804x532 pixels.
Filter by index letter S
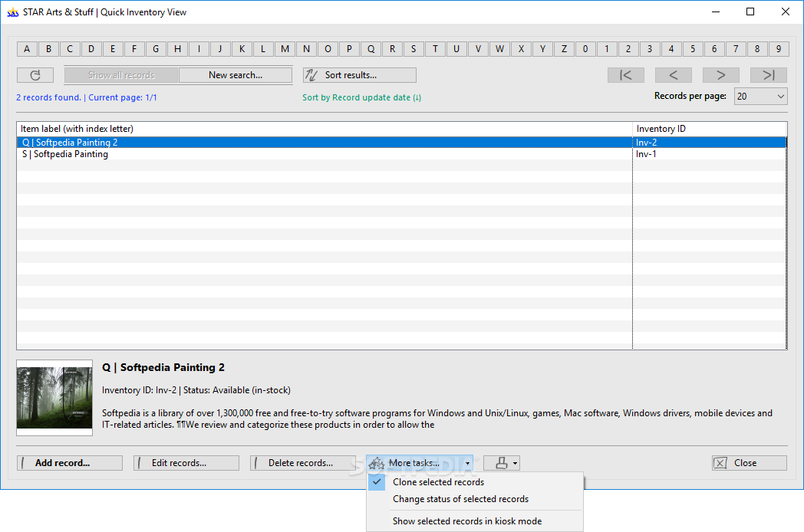pyautogui.click(x=414, y=49)
